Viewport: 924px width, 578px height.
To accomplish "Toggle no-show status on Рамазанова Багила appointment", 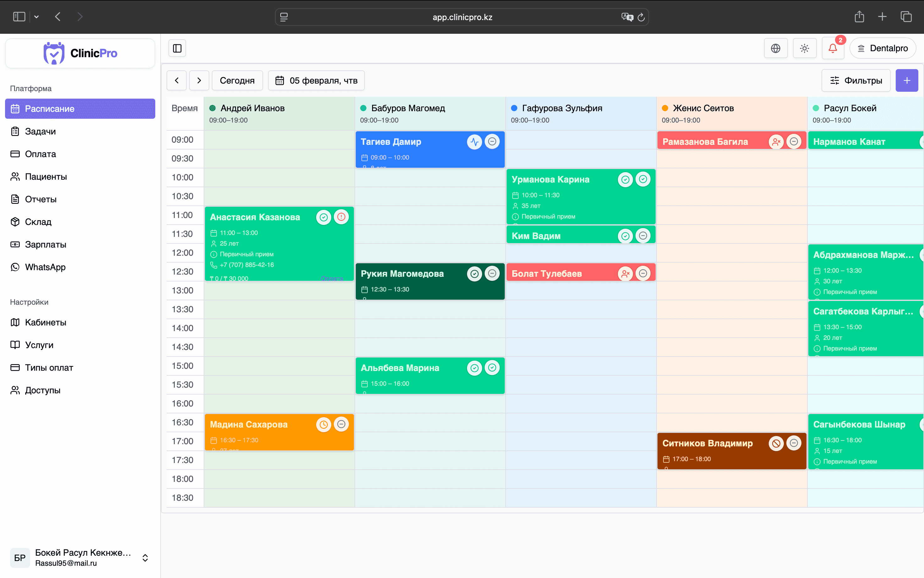I will point(777,141).
